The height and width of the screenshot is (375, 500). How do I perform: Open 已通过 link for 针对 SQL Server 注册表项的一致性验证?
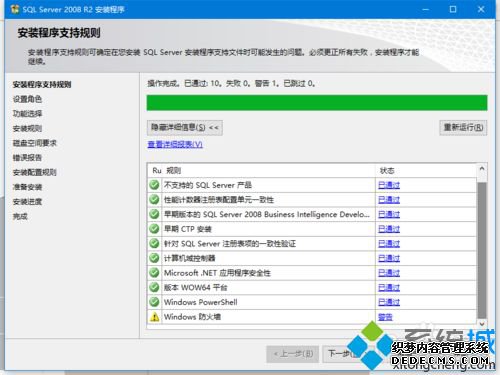point(389,244)
